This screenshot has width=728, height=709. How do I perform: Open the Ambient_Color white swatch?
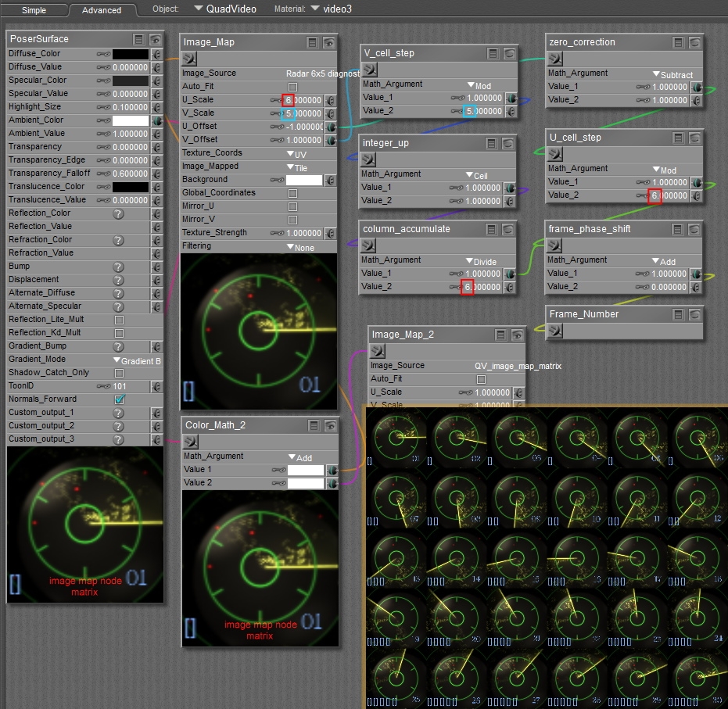click(130, 121)
